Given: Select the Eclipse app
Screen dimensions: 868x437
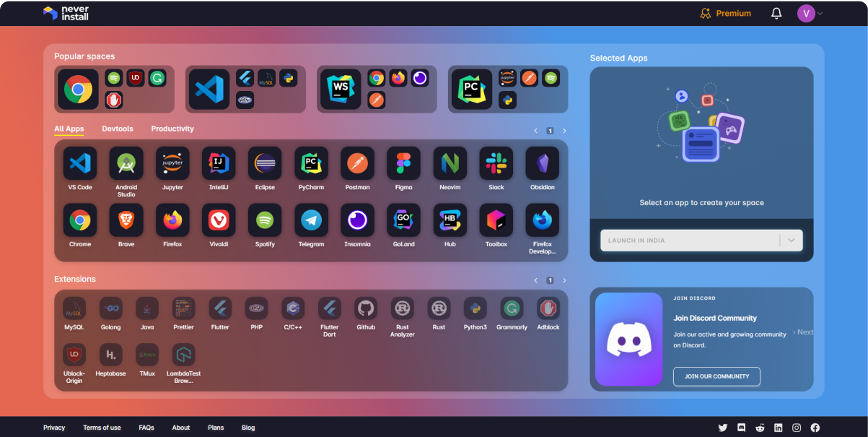Looking at the screenshot, I should pos(265,163).
